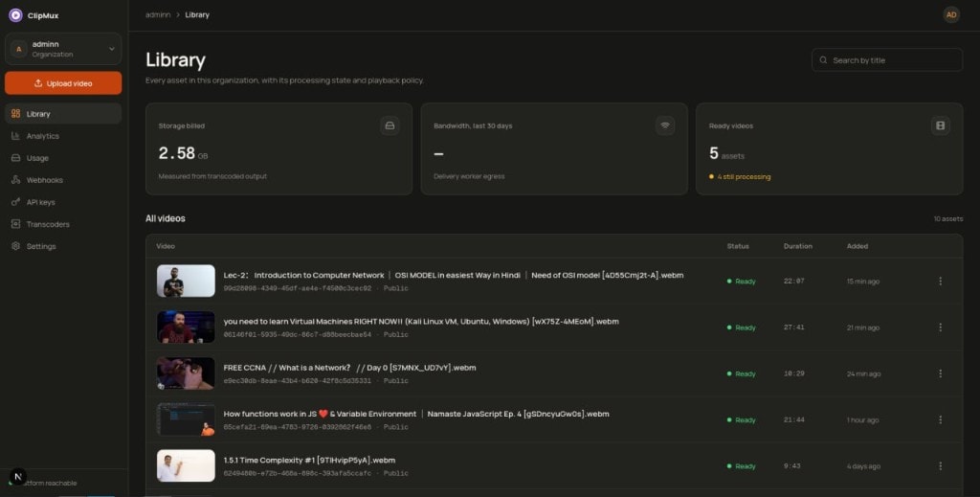The image size is (980, 497).
Task: Click Ready status of FREE CCNA row
Action: pyautogui.click(x=742, y=373)
